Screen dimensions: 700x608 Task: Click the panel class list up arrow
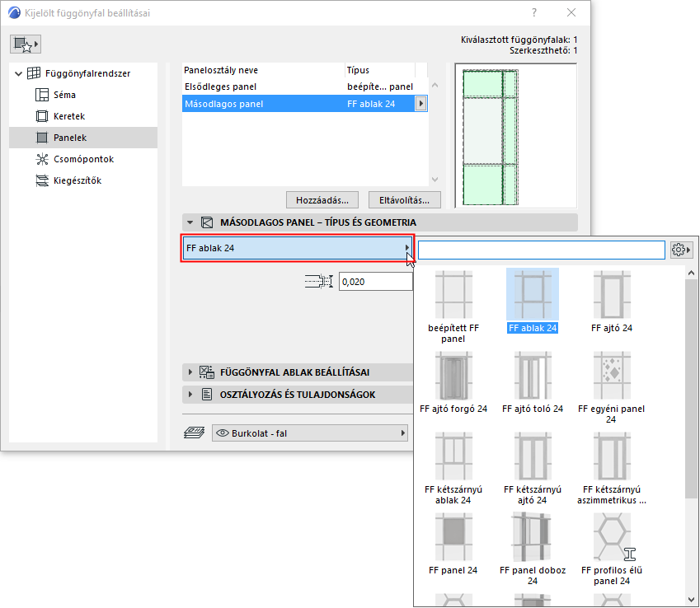pos(435,85)
